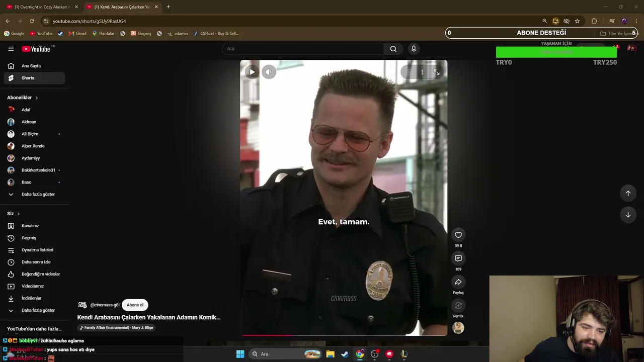Open Steam from the taskbar
644x362 pixels.
pyautogui.click(x=345, y=354)
